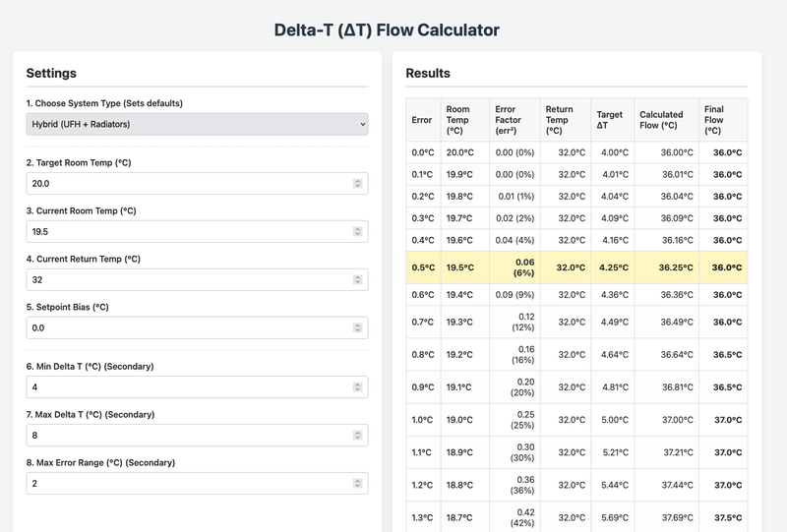Click the Max Delta T stepper arrows
This screenshot has width=787, height=532.
pos(357,435)
